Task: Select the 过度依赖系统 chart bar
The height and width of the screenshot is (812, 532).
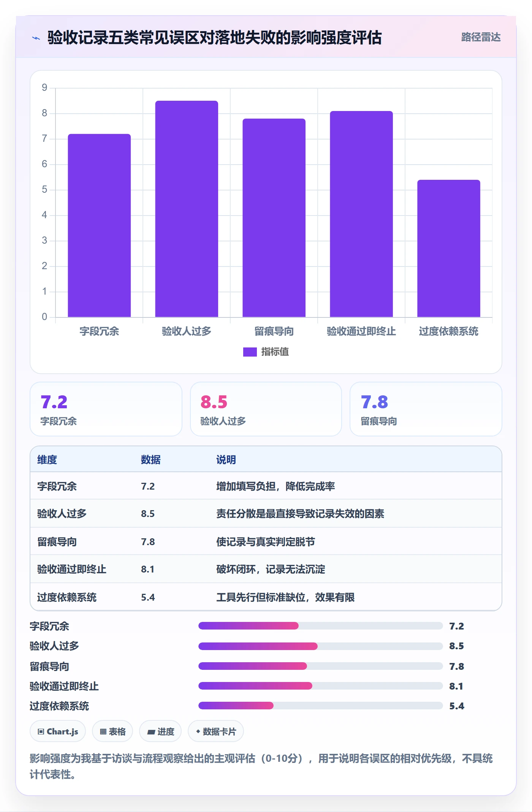Action: point(449,248)
